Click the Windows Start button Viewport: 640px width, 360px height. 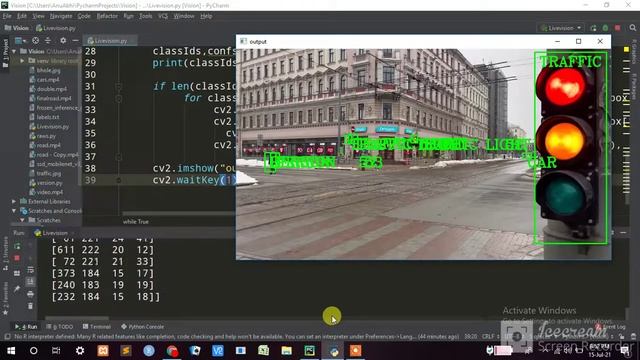(x=11, y=351)
